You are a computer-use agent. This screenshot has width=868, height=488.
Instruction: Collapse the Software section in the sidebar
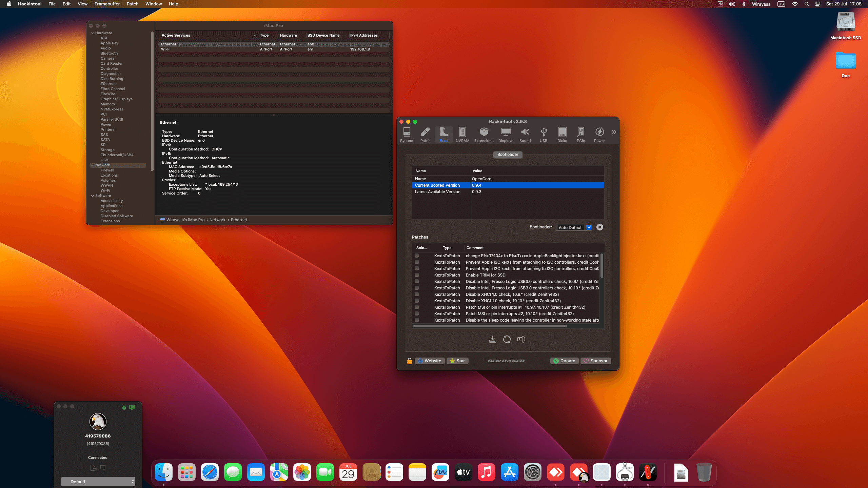tap(93, 196)
